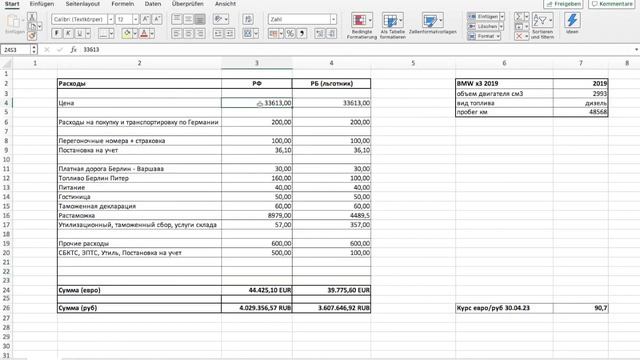Image resolution: width=640 pixels, height=360 pixels.
Task: Click the fill down icon
Action: click(518, 27)
